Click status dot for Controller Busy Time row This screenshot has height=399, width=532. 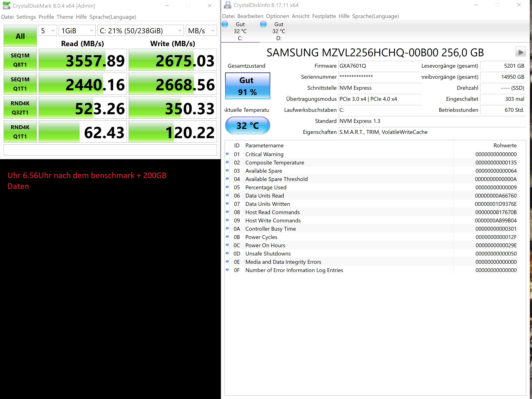[227, 229]
